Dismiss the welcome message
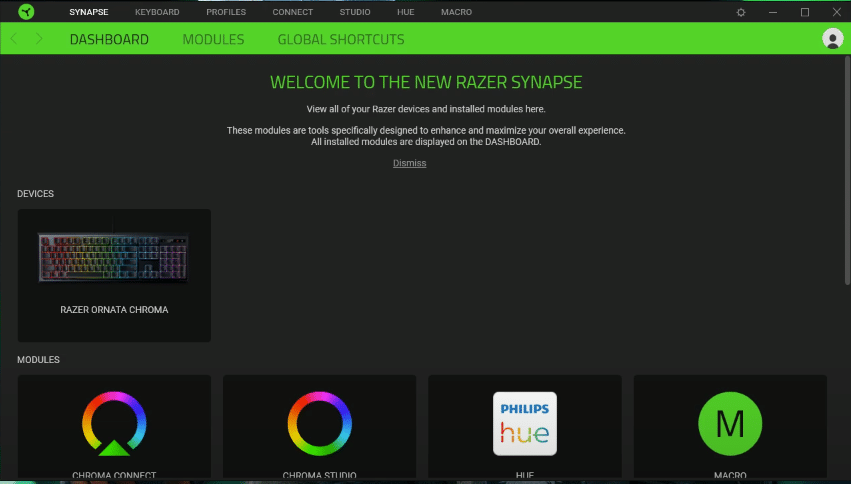Viewport: 851px width, 484px height. point(410,163)
